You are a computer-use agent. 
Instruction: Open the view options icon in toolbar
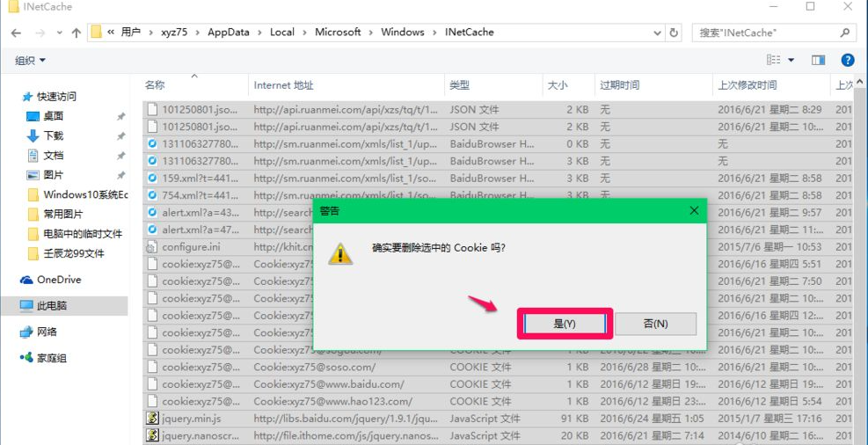click(x=774, y=60)
